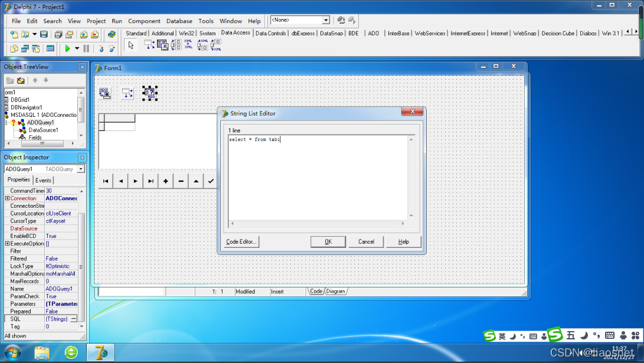Click inside the SQL text editing area
Screen dimensions: 644x363
tap(318, 178)
